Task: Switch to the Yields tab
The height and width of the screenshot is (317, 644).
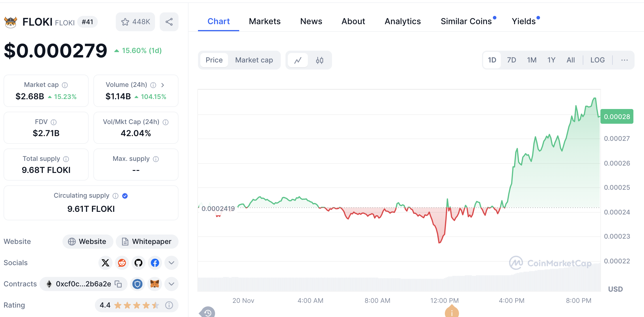Action: coord(524,22)
